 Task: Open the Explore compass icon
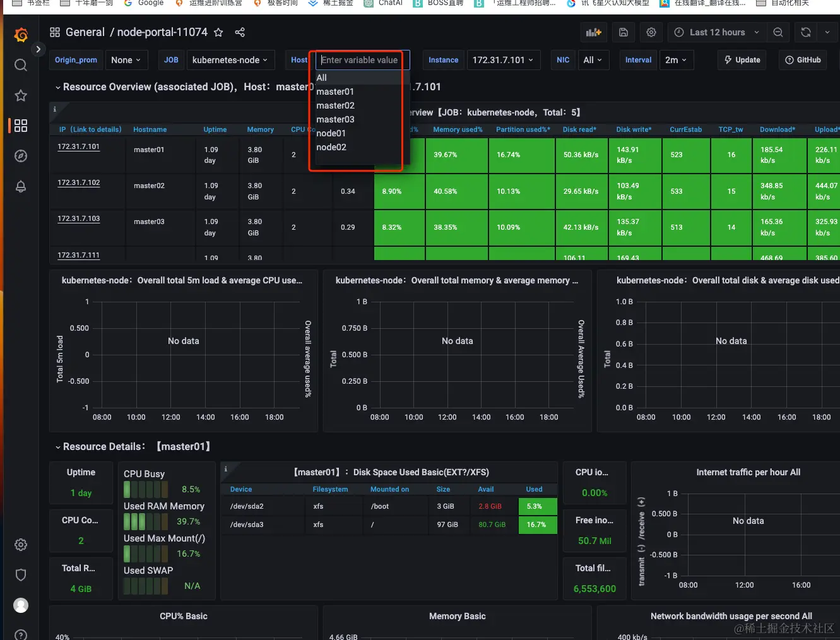pyautogui.click(x=21, y=156)
